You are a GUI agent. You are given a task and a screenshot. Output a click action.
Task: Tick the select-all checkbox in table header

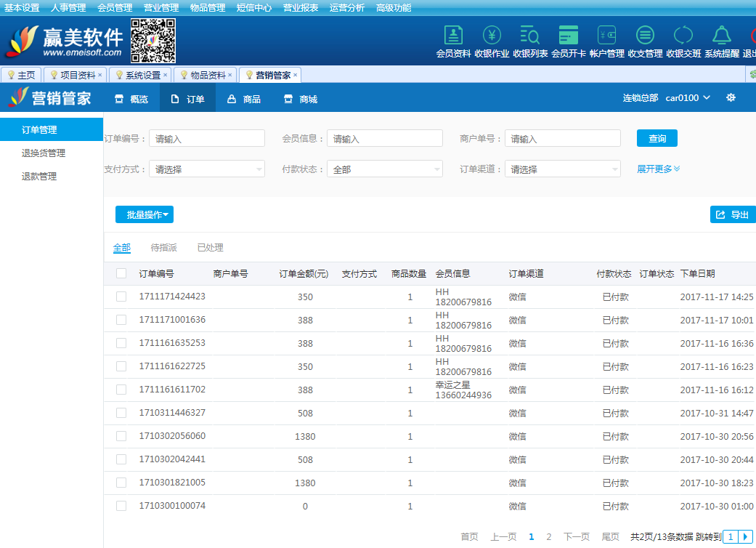click(121, 274)
